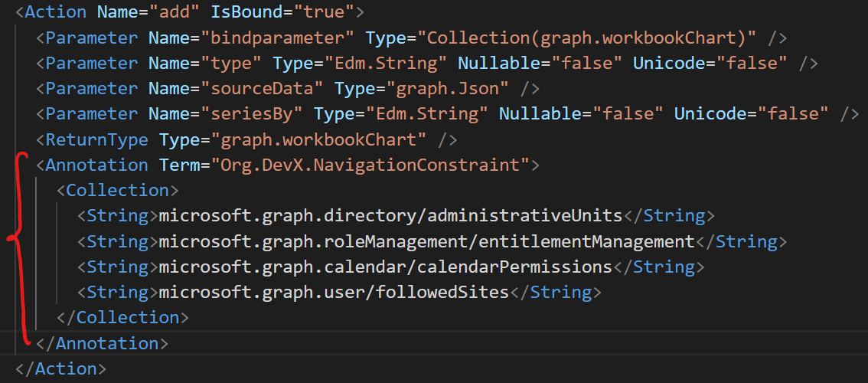Click "microsoft.graph.user/followedSites" string
Screen dimensions: 868x383
coord(334,292)
